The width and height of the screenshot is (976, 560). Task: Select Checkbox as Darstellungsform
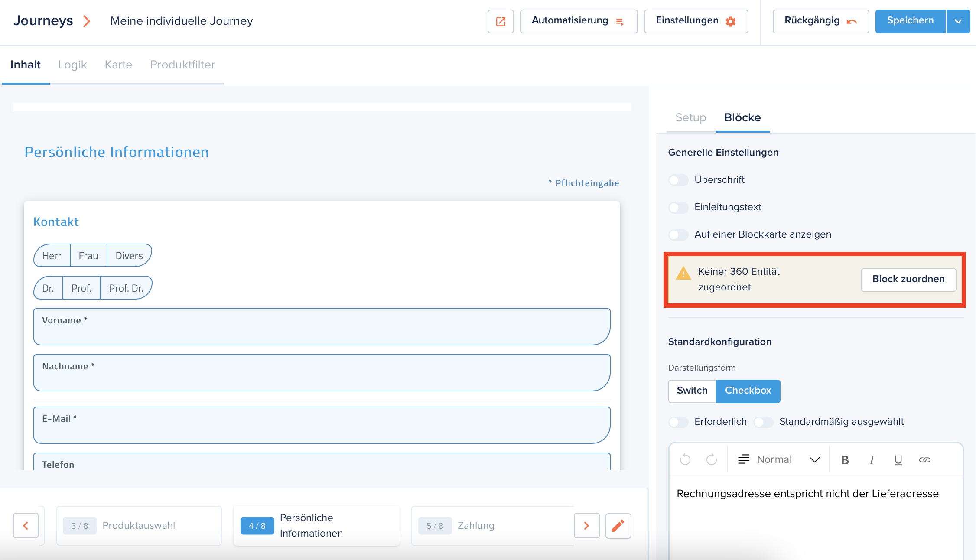click(x=748, y=391)
